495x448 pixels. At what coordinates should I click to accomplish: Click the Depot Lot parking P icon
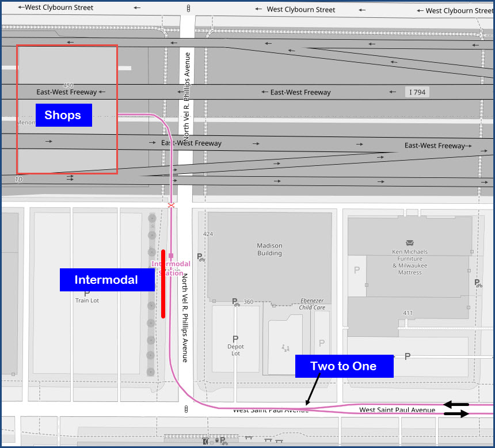coord(235,339)
